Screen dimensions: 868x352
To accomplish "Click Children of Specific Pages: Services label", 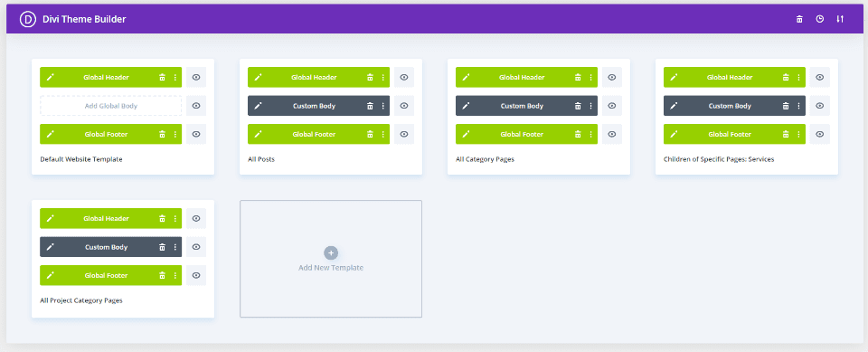I will click(x=719, y=159).
